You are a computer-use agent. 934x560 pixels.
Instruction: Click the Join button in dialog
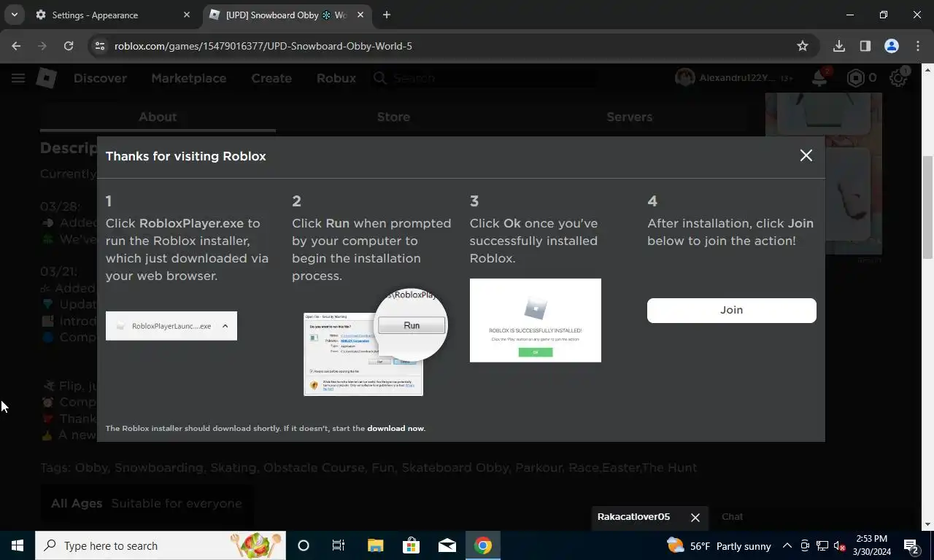731,310
